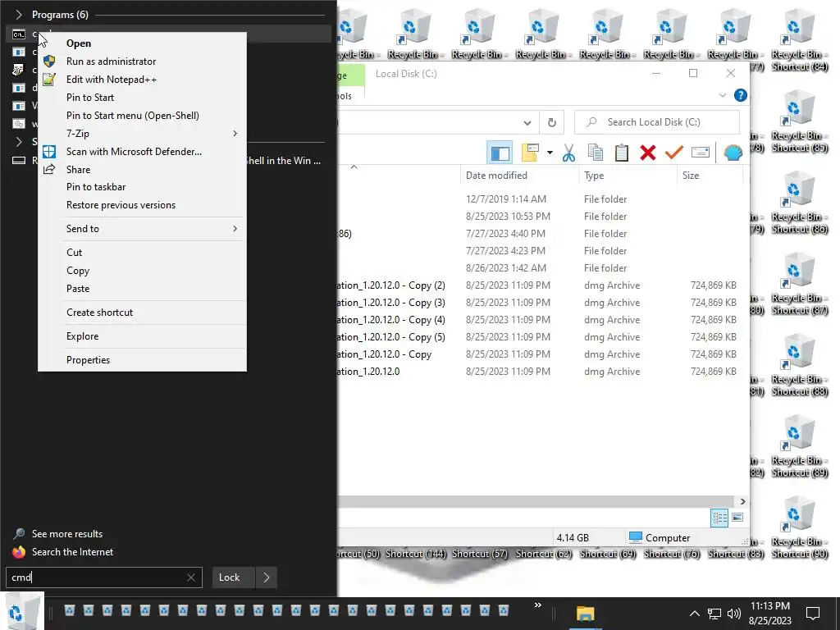
Task: Select the Copy (5) dmg Archive row
Action: click(x=541, y=337)
